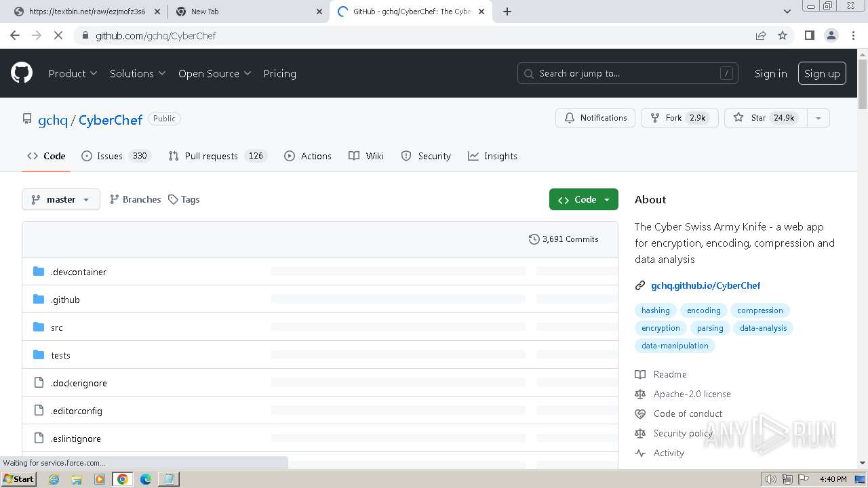View repository Branches
Viewport: 868px width, 488px height.
tap(135, 199)
